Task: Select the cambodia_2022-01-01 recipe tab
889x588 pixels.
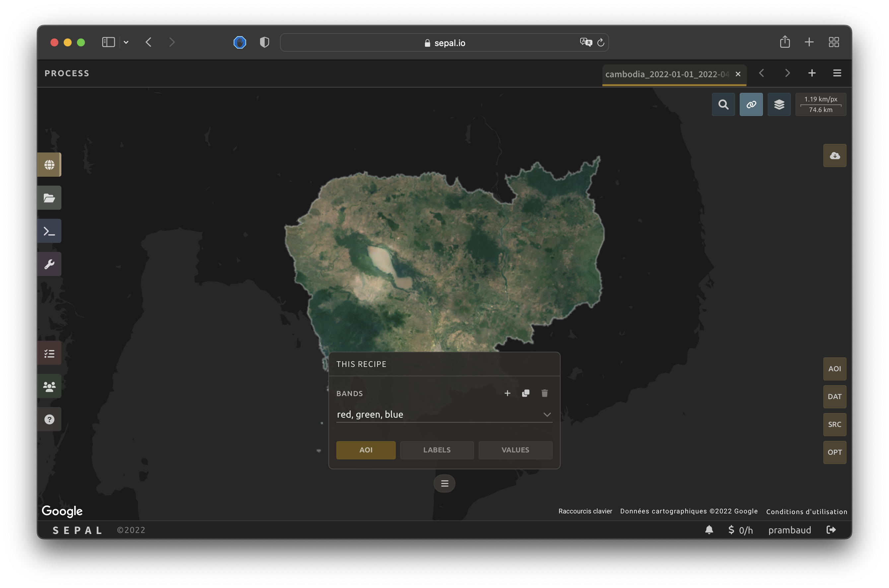Action: tap(666, 74)
